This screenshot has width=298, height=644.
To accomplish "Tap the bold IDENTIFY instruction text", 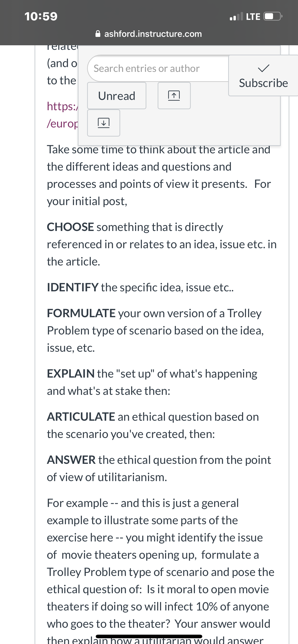I will [x=73, y=287].
